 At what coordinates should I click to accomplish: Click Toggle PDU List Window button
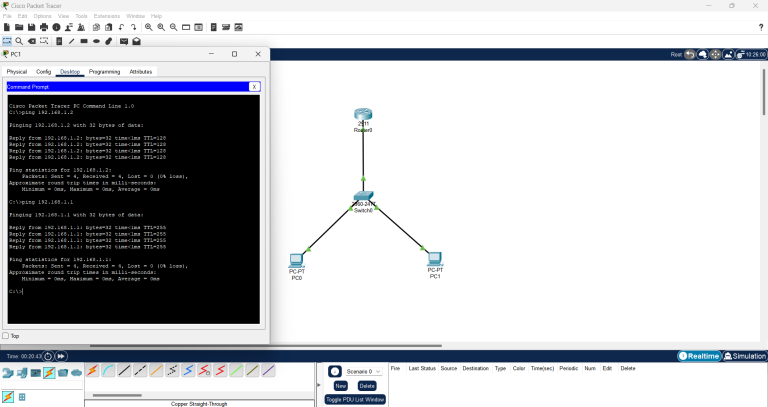[x=355, y=400]
